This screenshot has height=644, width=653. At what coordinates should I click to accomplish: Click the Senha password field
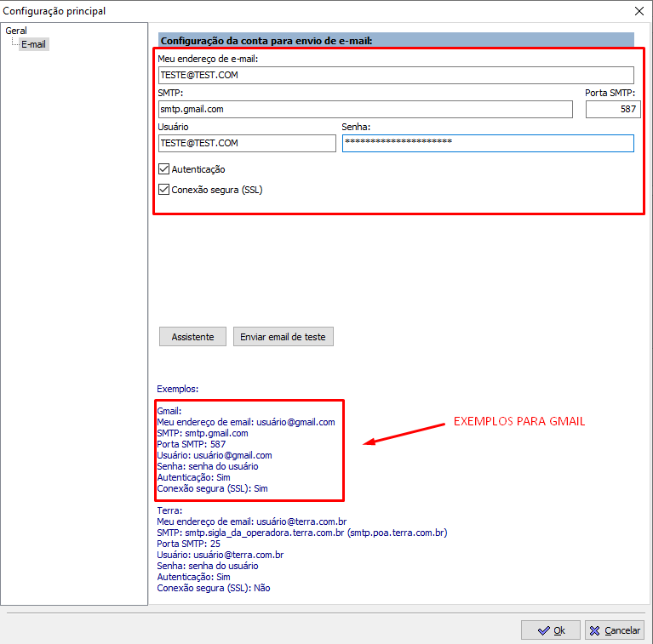pos(488,144)
